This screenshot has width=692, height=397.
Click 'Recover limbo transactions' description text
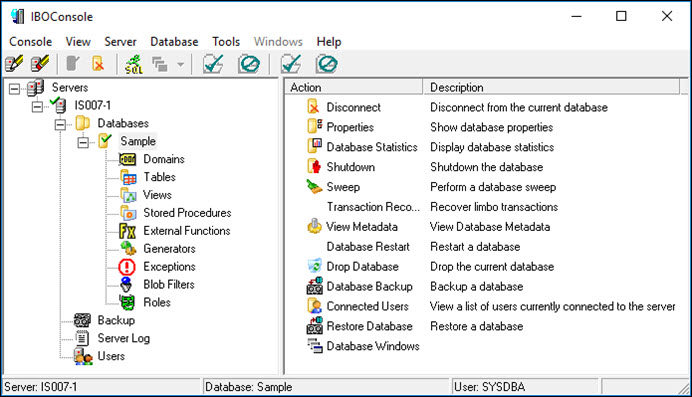[494, 207]
